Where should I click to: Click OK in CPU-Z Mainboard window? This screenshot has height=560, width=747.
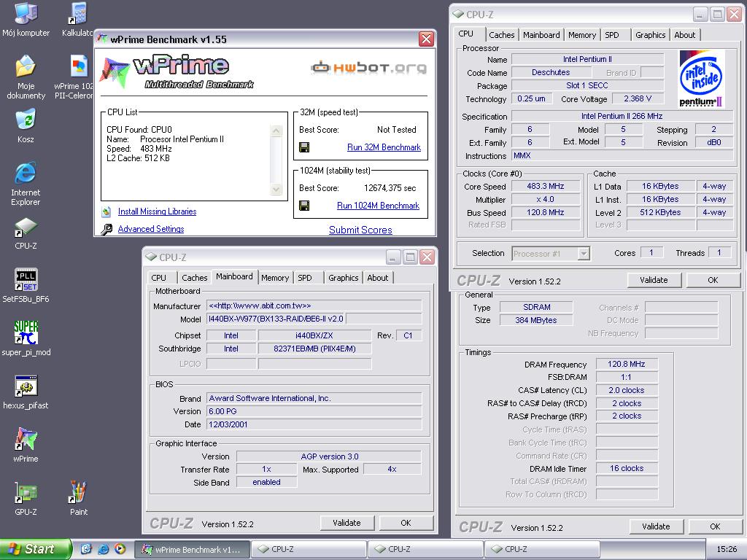point(406,523)
